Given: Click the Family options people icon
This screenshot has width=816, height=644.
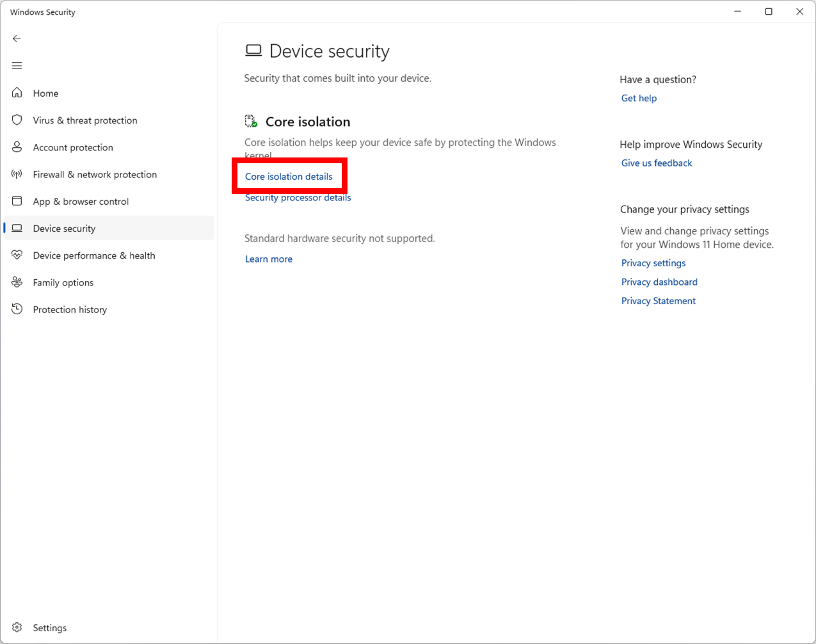Looking at the screenshot, I should click(17, 282).
